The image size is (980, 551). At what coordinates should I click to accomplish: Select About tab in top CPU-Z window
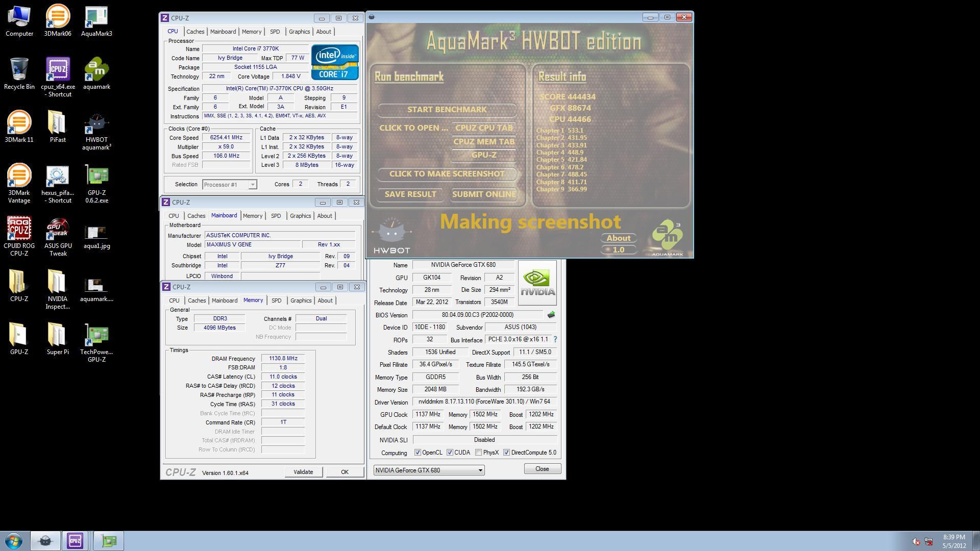point(324,32)
